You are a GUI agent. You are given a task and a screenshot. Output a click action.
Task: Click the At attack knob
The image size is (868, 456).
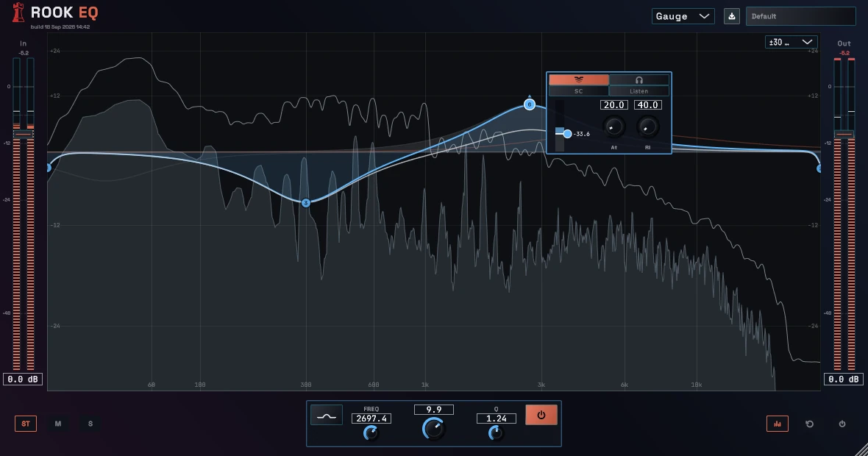(x=613, y=127)
